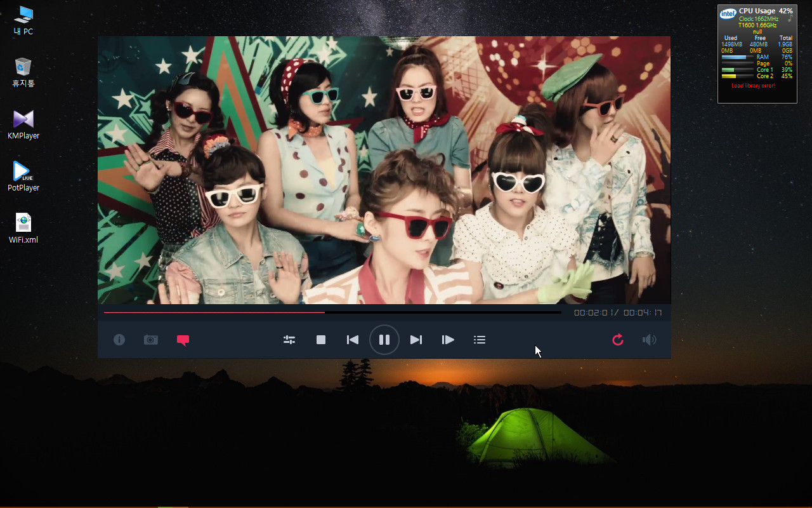Click the 00:02:01 elapsed time text

point(593,313)
